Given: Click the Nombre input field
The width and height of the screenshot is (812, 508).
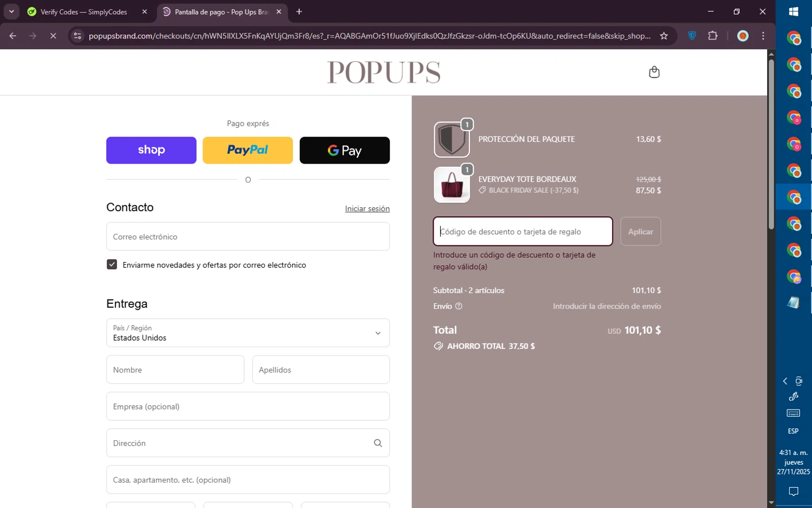Looking at the screenshot, I should (x=175, y=369).
